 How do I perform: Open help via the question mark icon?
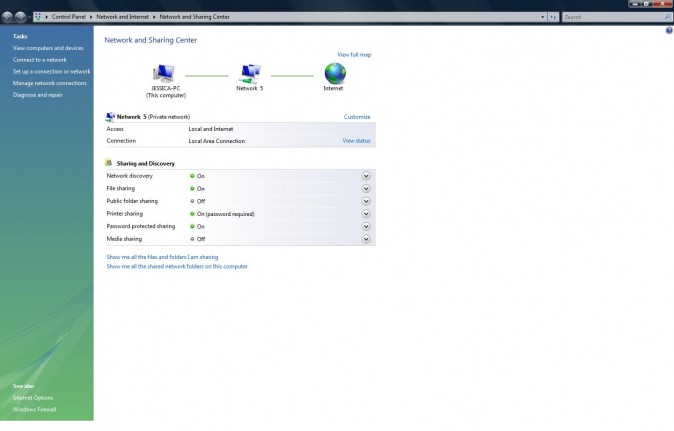pyautogui.click(x=668, y=31)
